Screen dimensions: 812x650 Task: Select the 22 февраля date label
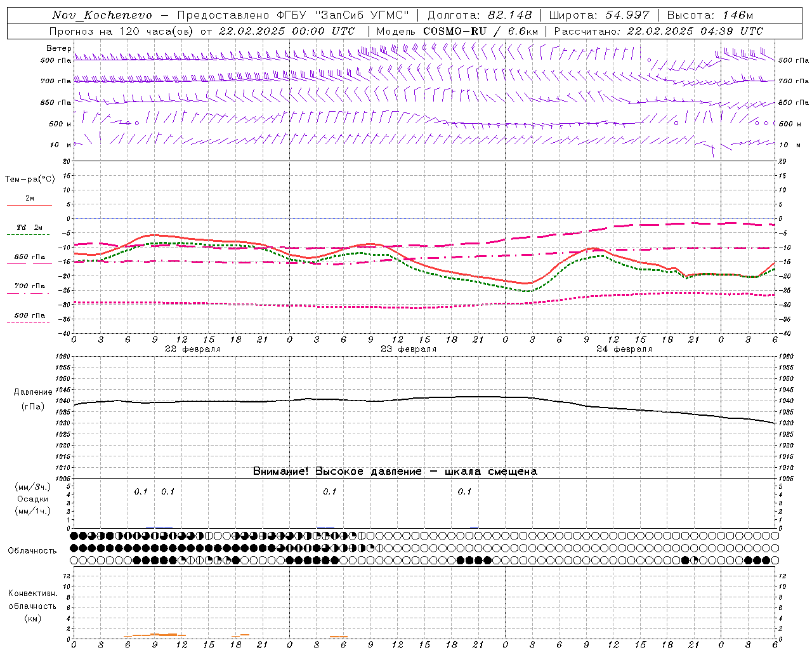pyautogui.click(x=193, y=349)
